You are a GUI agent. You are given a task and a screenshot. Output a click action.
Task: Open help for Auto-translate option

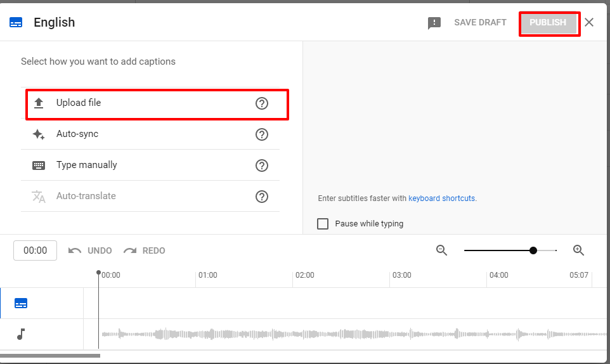(262, 197)
